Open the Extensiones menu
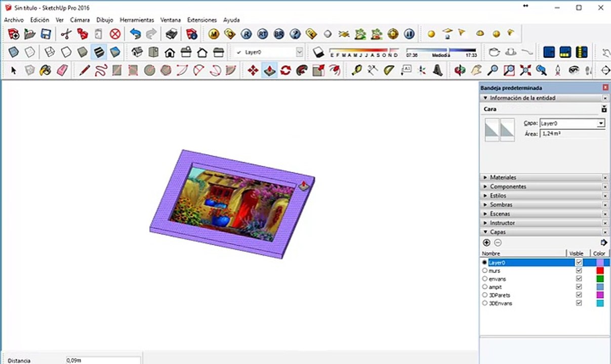The width and height of the screenshot is (611, 364). [202, 20]
